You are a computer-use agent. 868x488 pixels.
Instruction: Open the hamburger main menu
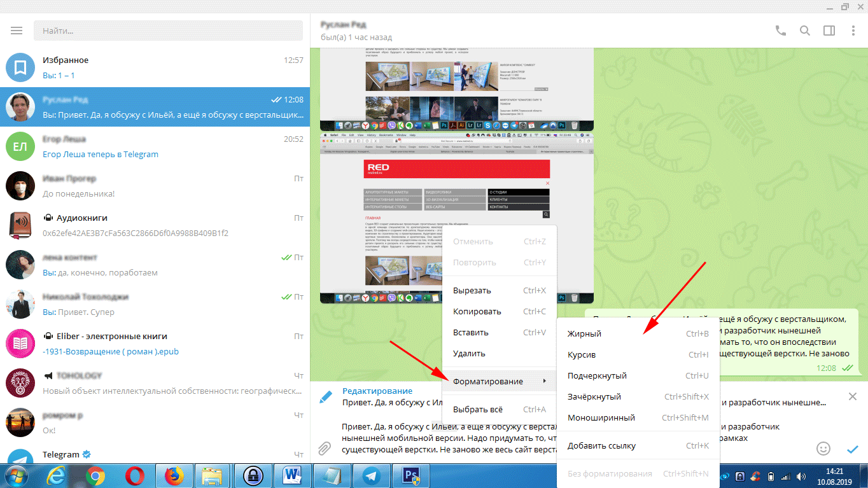pos(17,31)
